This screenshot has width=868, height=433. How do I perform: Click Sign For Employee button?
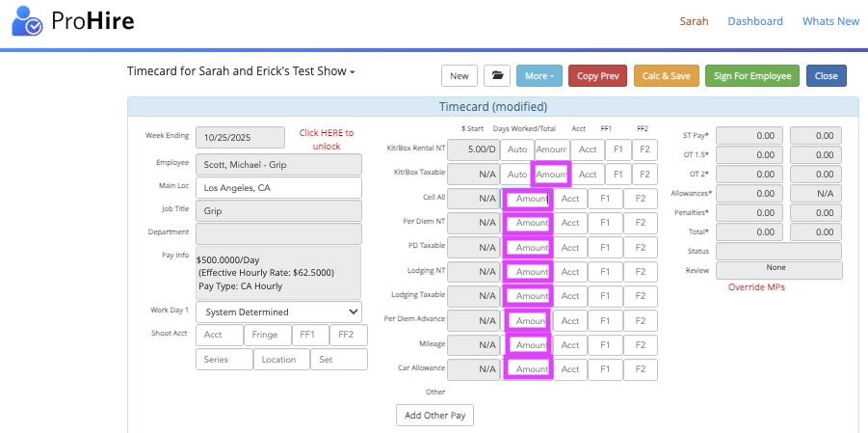pyautogui.click(x=752, y=76)
